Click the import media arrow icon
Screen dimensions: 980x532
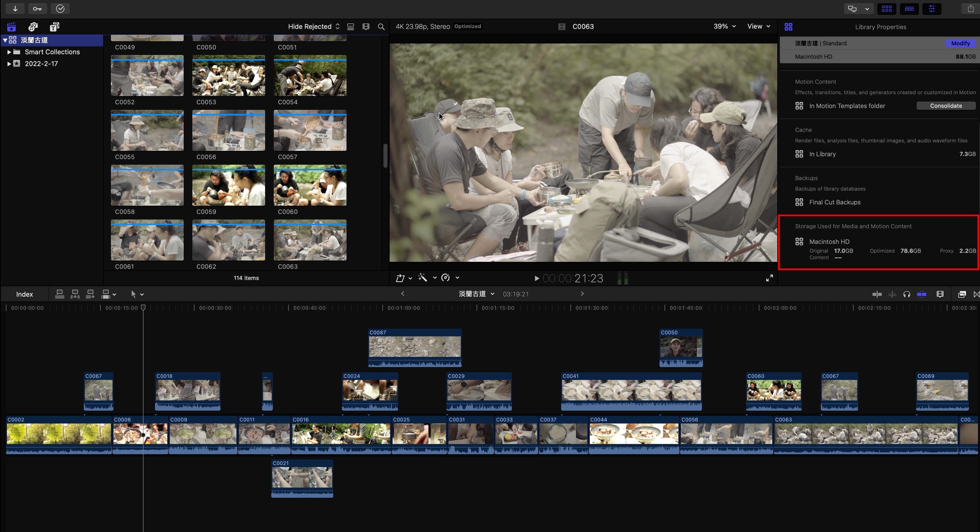pyautogui.click(x=15, y=8)
